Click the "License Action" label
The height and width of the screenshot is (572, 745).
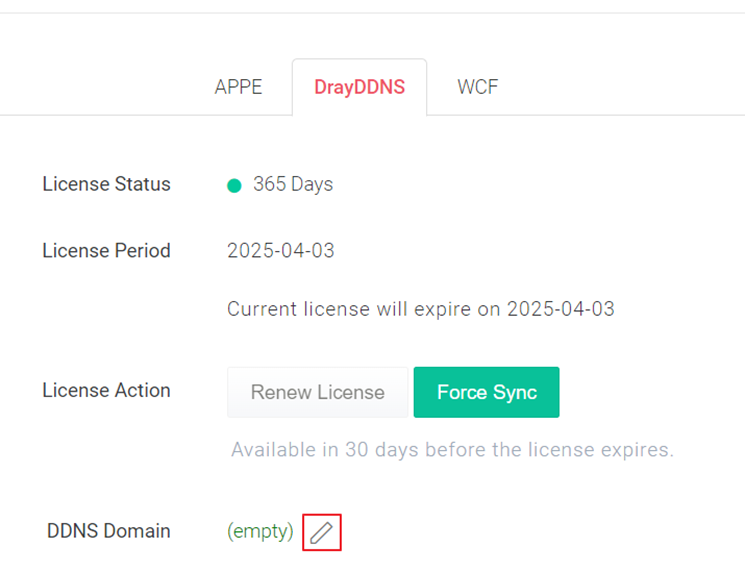[106, 391]
